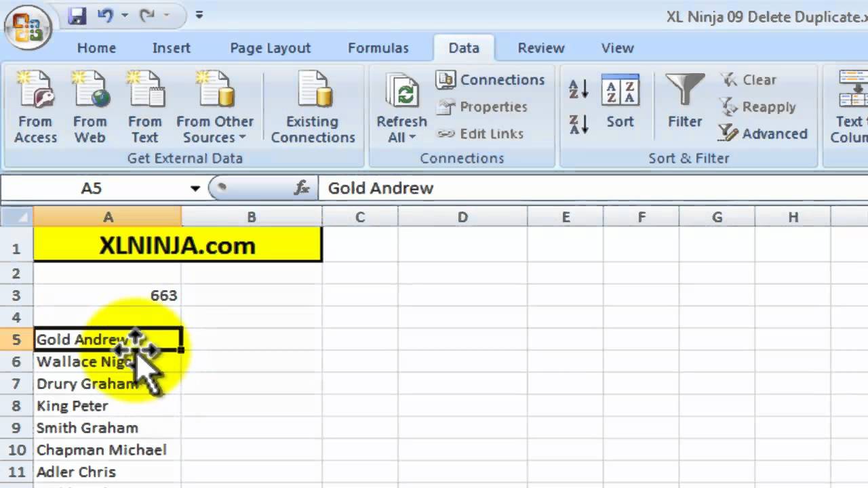Select column C header

pyautogui.click(x=360, y=218)
